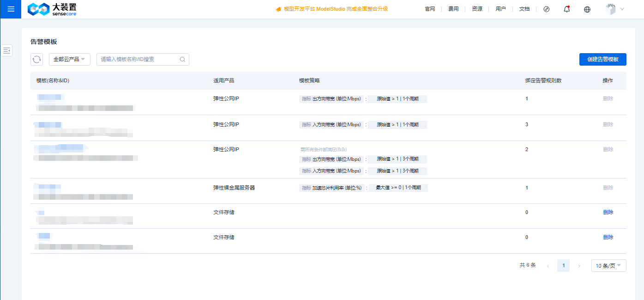Go to the 资源 menu
The height and width of the screenshot is (300, 644).
tap(477, 9)
